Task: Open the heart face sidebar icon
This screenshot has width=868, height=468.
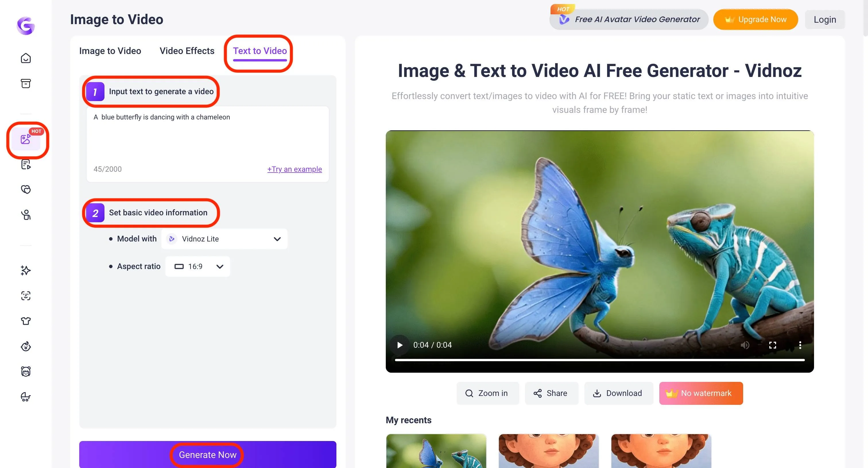Action: [x=26, y=189]
